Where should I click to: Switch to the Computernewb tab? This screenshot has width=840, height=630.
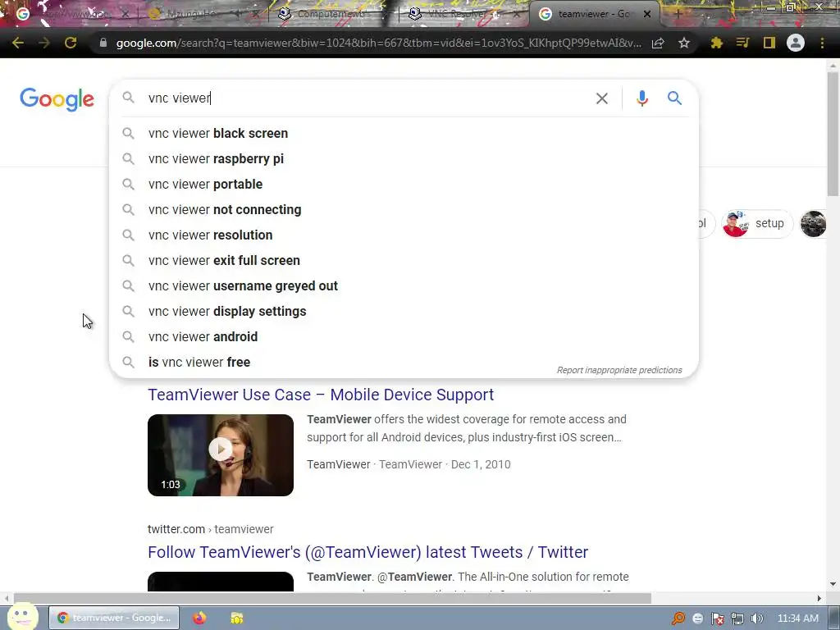[332, 14]
